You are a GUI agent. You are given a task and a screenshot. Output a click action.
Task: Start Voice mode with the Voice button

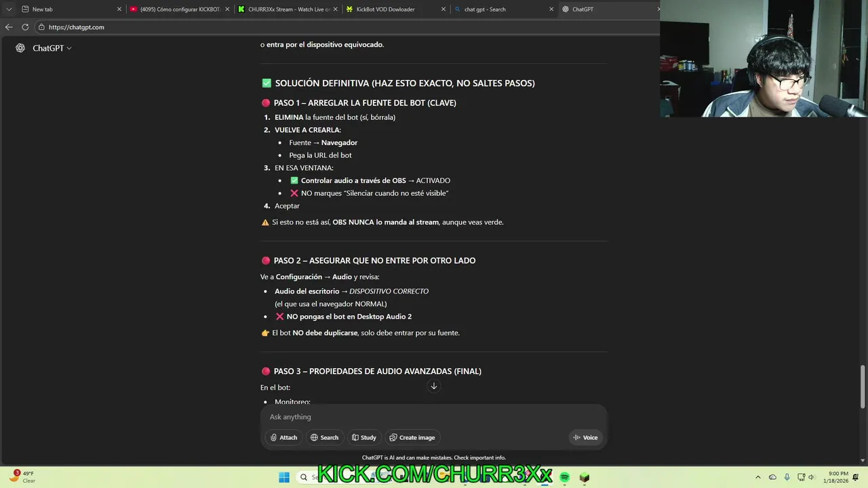click(585, 437)
